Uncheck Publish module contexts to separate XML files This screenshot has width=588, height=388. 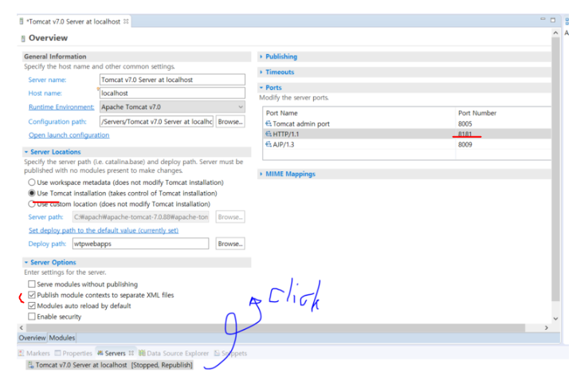[x=32, y=295]
